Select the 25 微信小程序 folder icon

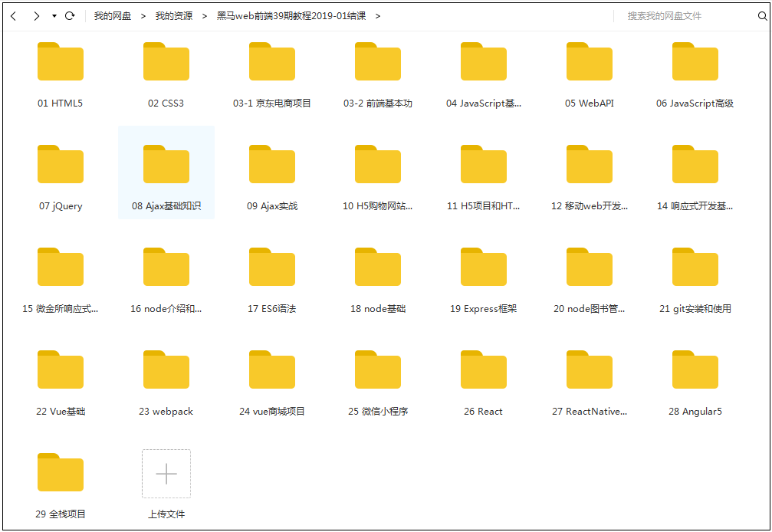pyautogui.click(x=378, y=369)
